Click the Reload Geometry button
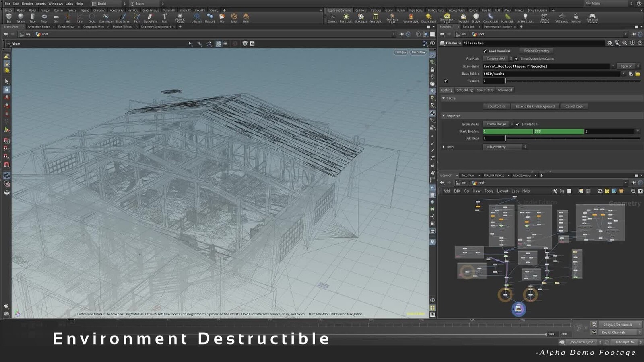Screen dimensions: 644x362 pos(537,51)
